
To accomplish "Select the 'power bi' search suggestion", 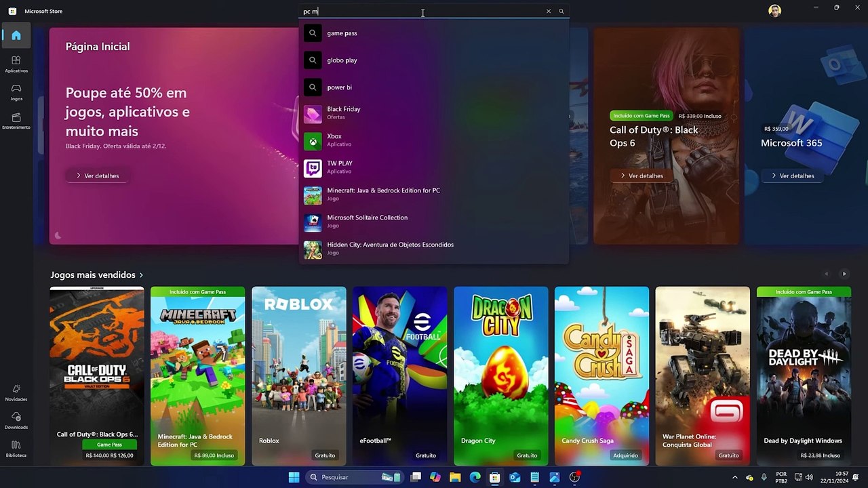I will [434, 87].
